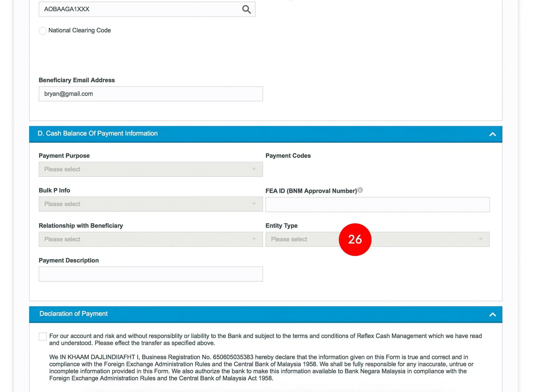
Task: Open the Bulk P Info dropdown
Action: tap(150, 204)
